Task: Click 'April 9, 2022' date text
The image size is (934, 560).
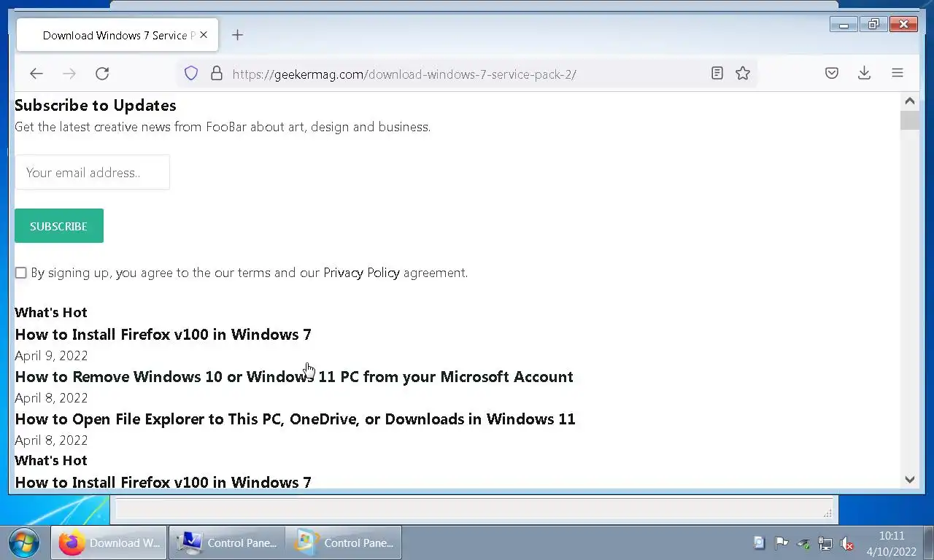Action: click(x=51, y=356)
